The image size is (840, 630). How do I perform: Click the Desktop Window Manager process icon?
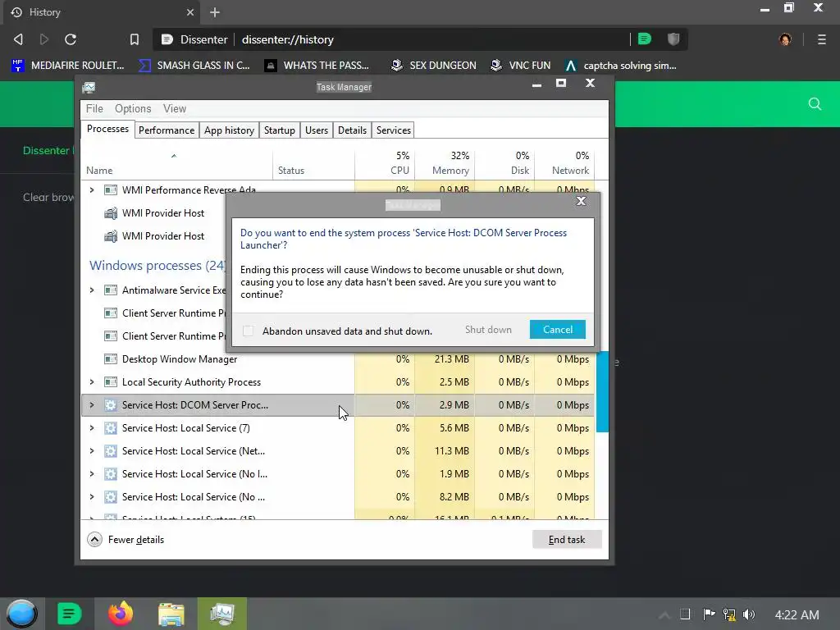[x=111, y=359]
